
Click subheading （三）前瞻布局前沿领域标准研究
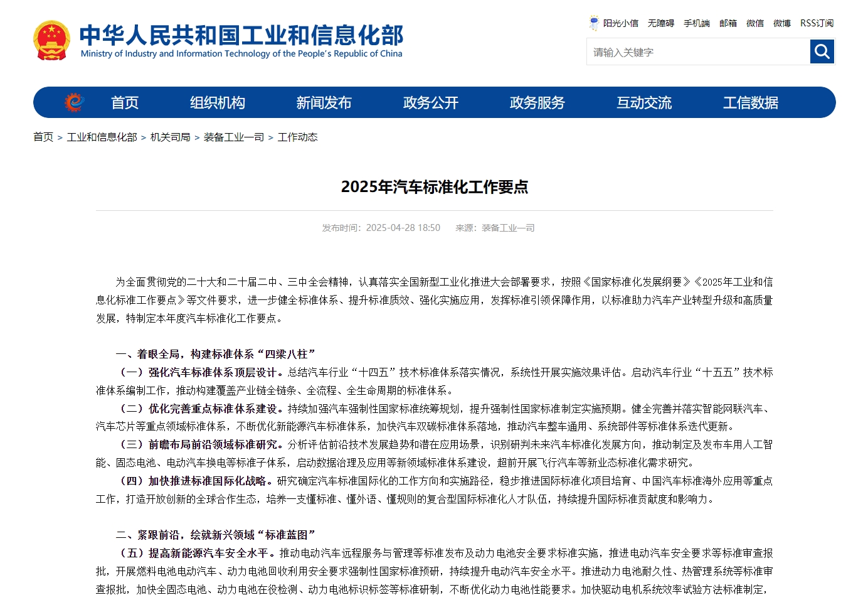[x=201, y=444]
